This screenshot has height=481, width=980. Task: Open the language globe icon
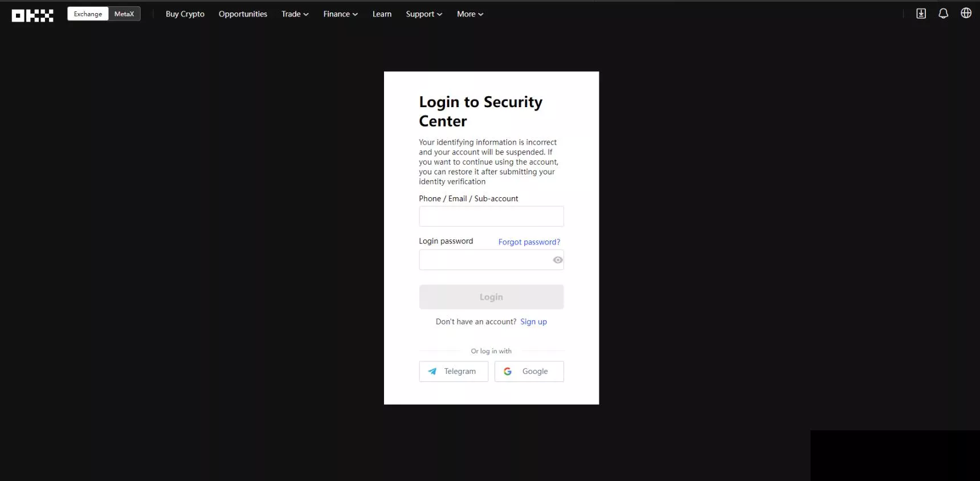[x=966, y=13]
